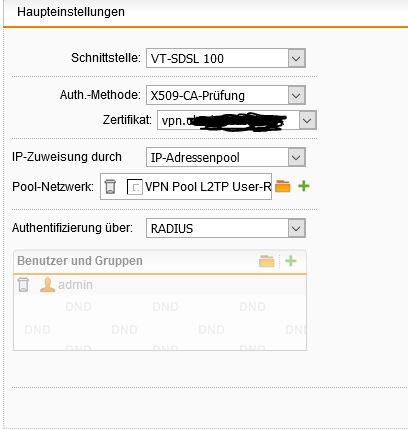The image size is (408, 429).
Task: Click the VPN Pool L2TP User-R entry
Action: [x=208, y=187]
